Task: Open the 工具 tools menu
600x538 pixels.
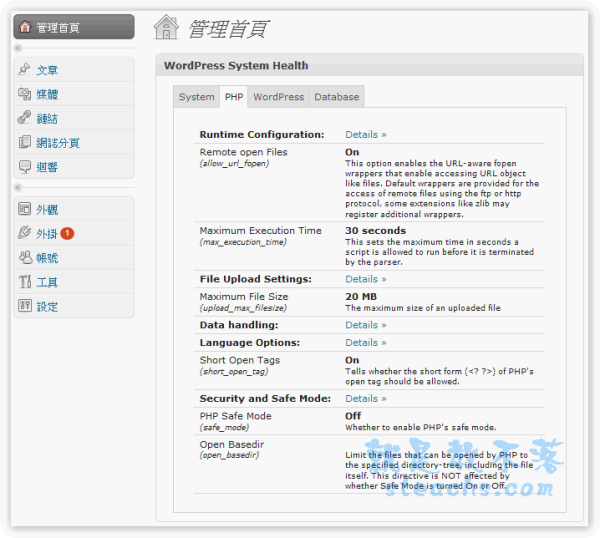Action: 74,282
